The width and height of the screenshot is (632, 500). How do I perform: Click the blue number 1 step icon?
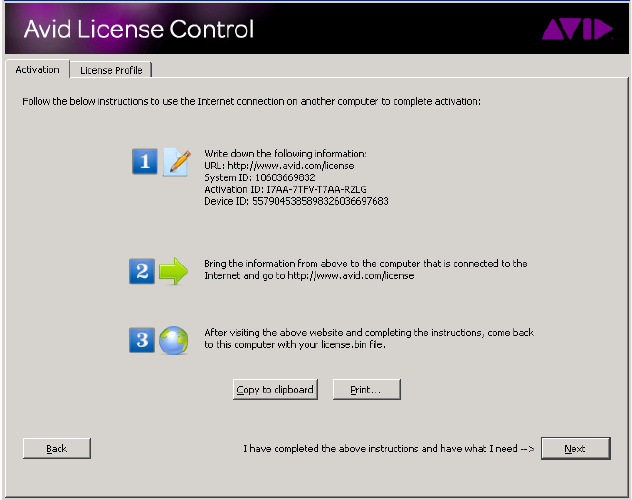[145, 160]
